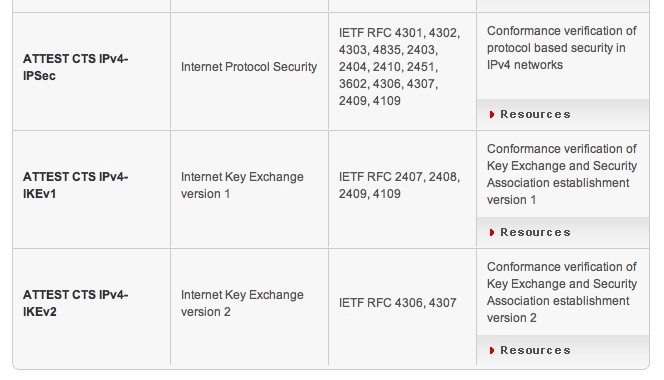Select the ATTEST CTS IPv4-IPSec product name
The image size is (664, 380).
coord(75,67)
